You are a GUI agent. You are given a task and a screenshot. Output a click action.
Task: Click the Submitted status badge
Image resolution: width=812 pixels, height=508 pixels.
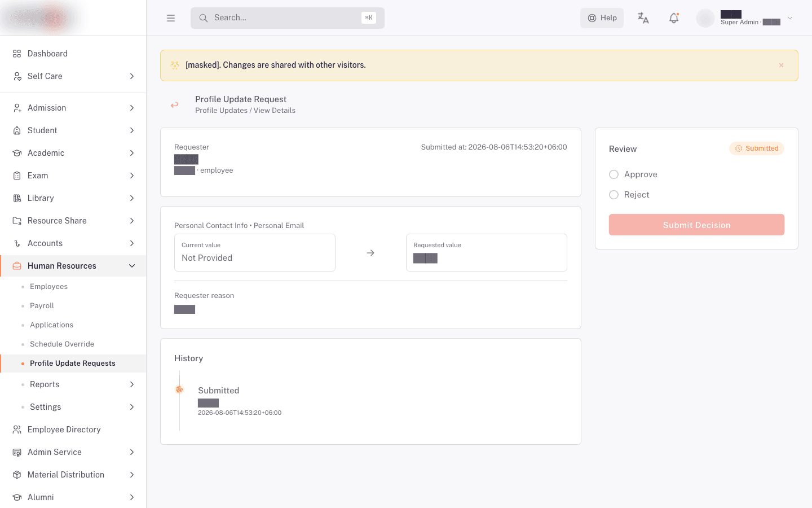pyautogui.click(x=757, y=148)
